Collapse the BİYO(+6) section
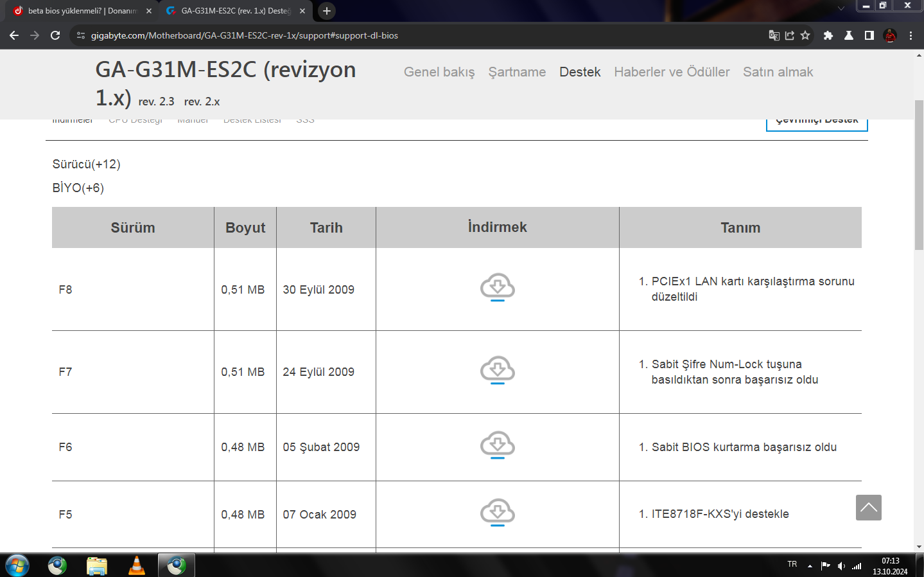924x577 pixels. point(78,188)
